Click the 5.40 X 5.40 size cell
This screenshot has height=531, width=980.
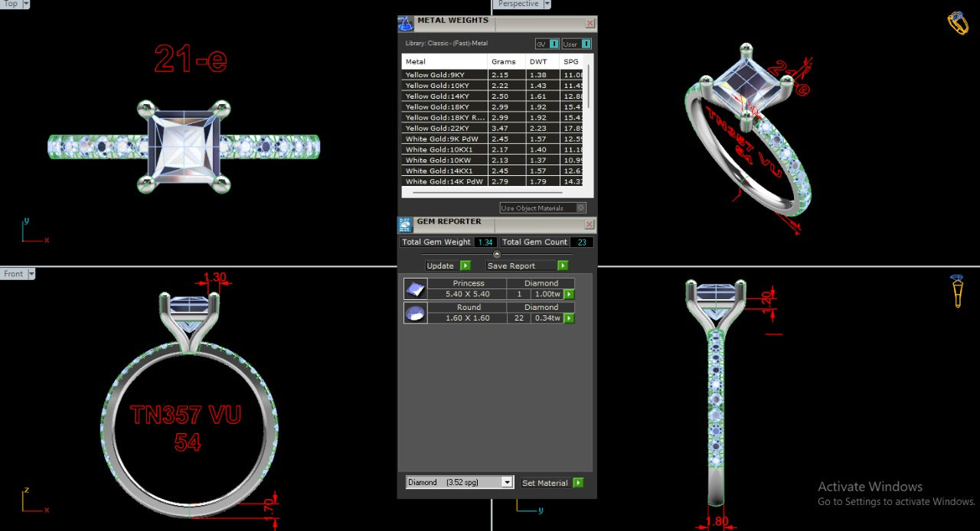(x=467, y=294)
